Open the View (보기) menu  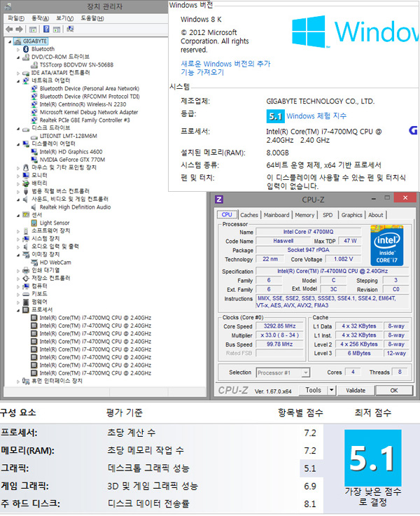coord(65,18)
